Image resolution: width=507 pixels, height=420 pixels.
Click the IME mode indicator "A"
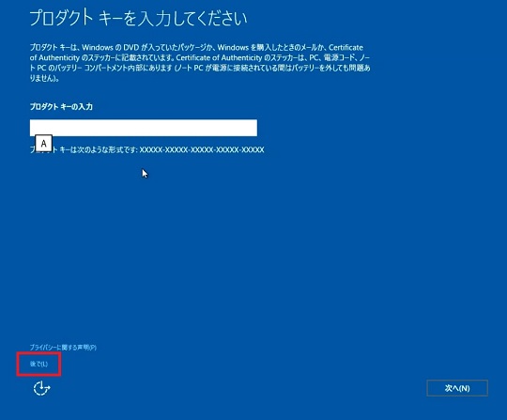click(x=43, y=144)
